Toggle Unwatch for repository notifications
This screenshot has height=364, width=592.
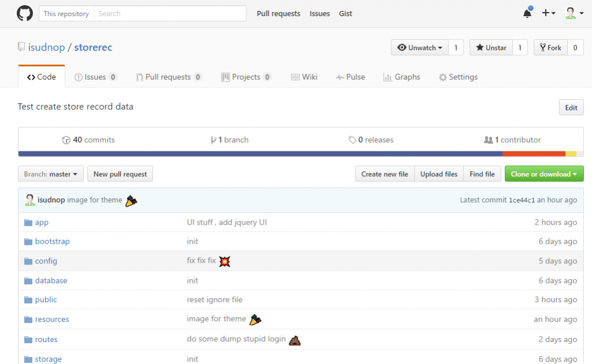(420, 48)
